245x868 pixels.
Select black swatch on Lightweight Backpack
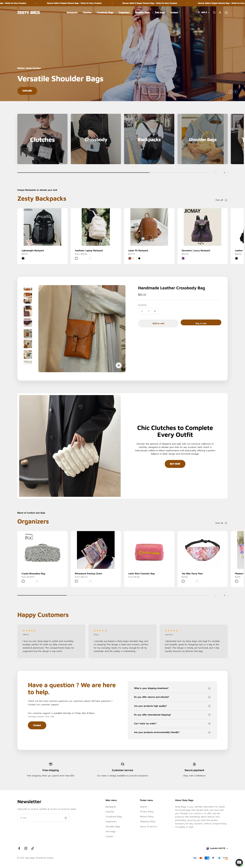pos(23,258)
